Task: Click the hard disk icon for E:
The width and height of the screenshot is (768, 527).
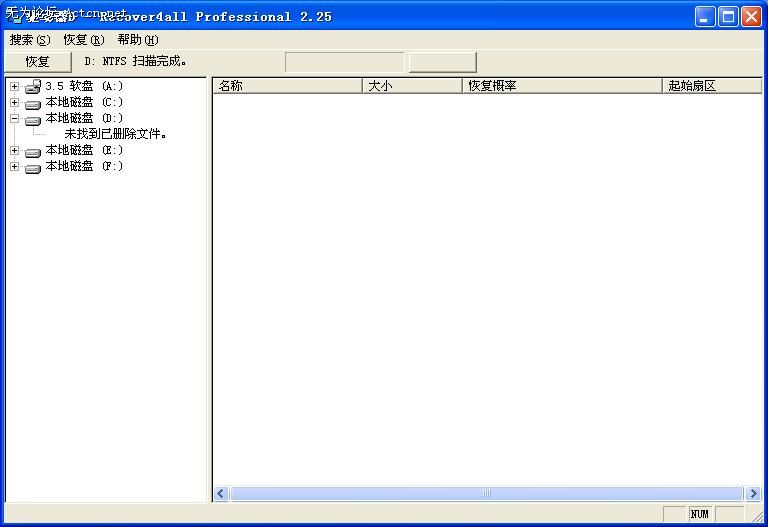Action: coord(33,153)
